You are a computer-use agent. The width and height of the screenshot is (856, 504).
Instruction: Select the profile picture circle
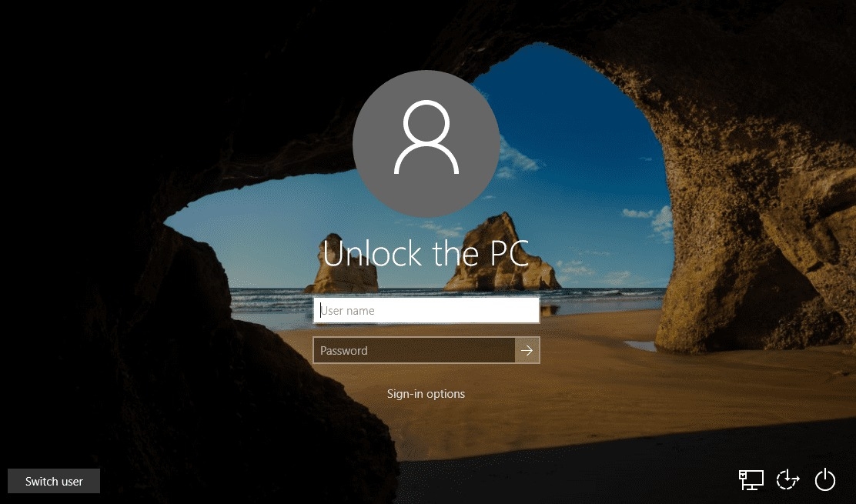(x=426, y=143)
